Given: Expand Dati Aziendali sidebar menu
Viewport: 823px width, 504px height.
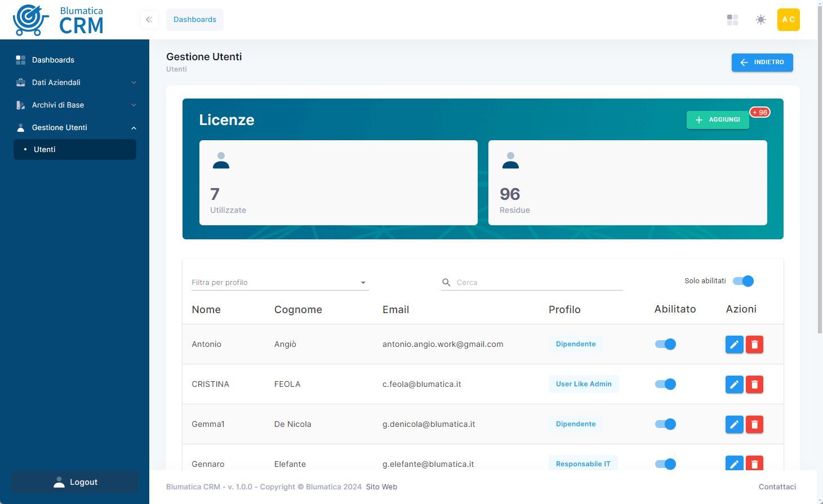Looking at the screenshot, I should click(x=75, y=82).
